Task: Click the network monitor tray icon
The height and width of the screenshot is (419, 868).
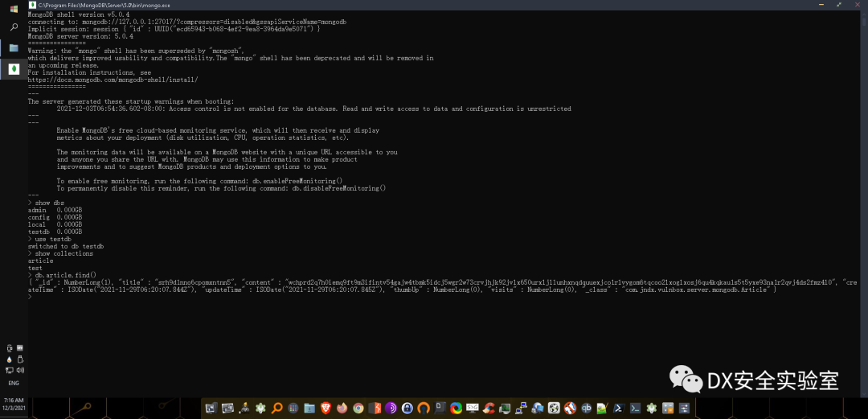Action: click(10, 370)
